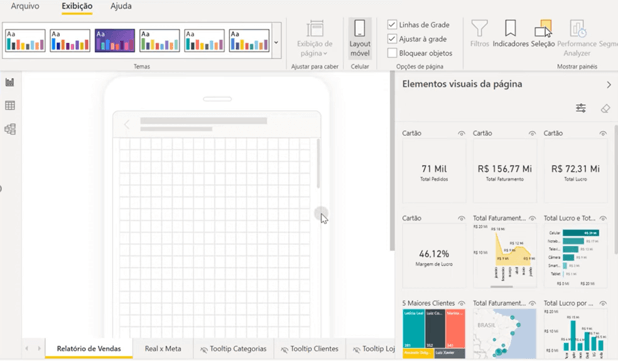Toggle visibility of Total Lucro por... visual
The height and width of the screenshot is (361, 618).
pyautogui.click(x=603, y=303)
